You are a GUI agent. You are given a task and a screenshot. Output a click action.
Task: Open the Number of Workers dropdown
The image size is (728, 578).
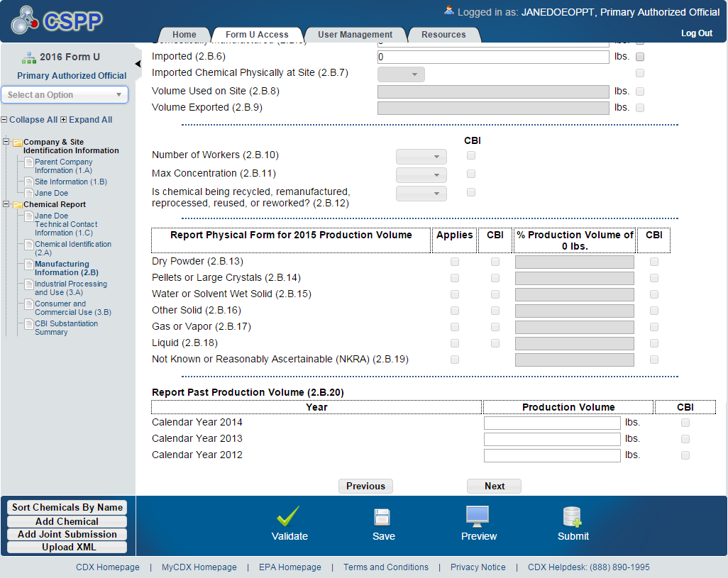(421, 157)
